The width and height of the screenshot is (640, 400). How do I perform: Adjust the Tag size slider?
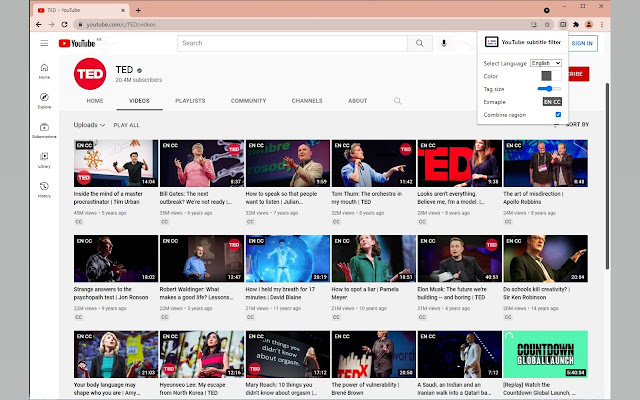pos(549,89)
